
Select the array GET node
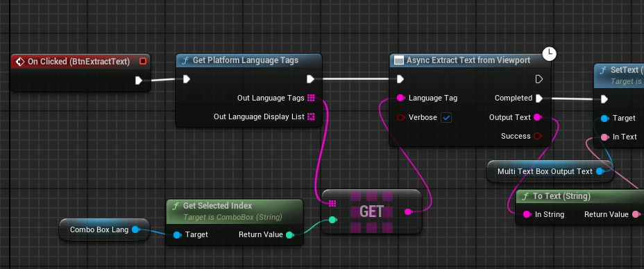click(372, 211)
